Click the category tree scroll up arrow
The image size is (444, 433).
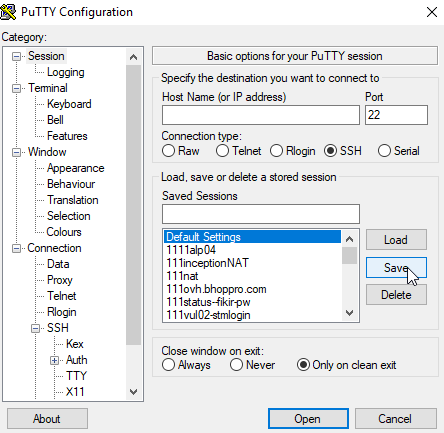133,57
